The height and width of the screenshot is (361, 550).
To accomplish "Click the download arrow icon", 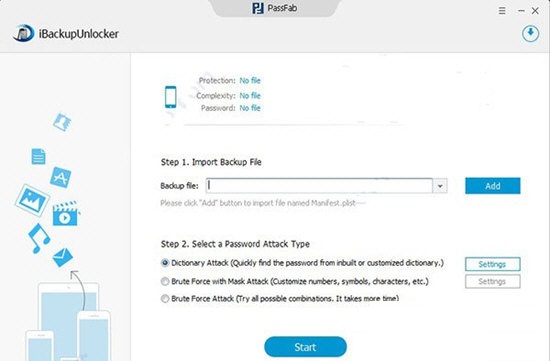I will [x=530, y=34].
